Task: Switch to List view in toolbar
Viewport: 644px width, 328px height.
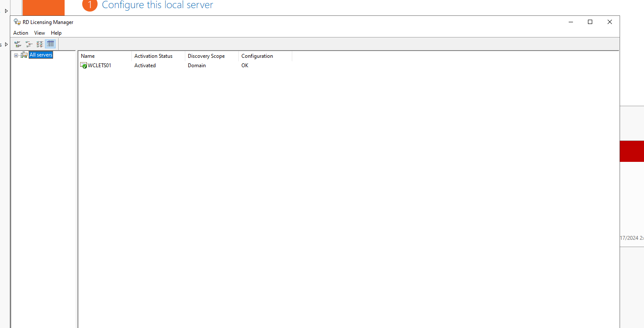Action: tap(40, 44)
